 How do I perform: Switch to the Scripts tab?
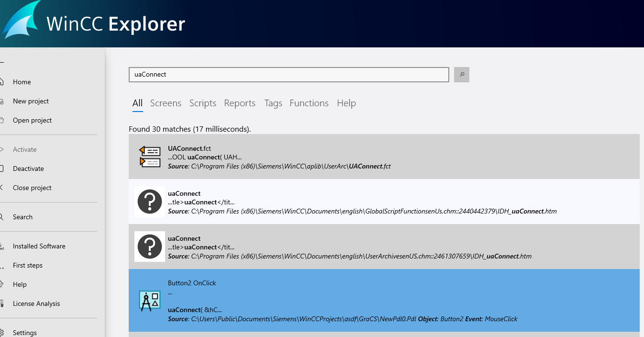coord(203,103)
